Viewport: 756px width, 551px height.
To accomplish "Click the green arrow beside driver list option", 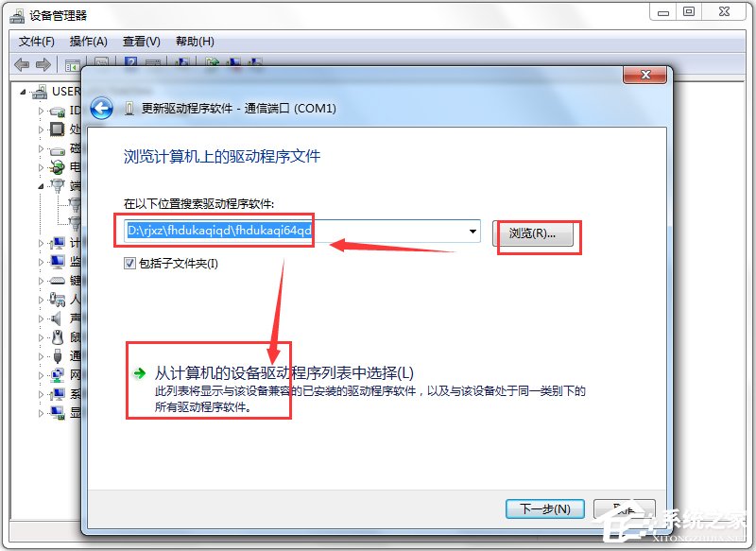I will pyautogui.click(x=139, y=372).
